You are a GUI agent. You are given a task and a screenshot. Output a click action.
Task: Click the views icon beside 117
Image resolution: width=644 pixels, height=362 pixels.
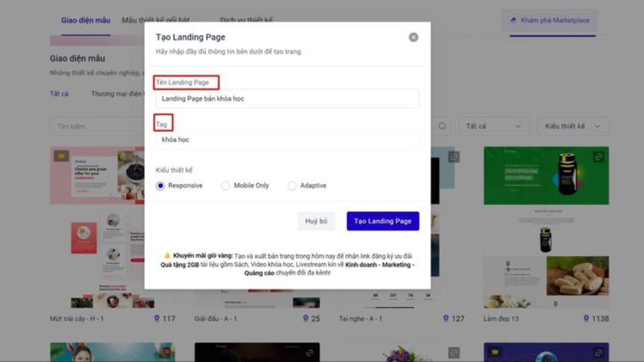click(157, 319)
